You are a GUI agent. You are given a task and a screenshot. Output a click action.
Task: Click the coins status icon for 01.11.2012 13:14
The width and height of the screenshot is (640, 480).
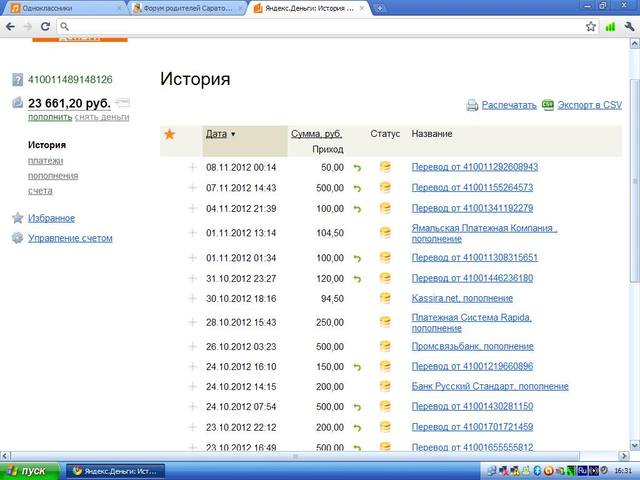[x=385, y=233]
